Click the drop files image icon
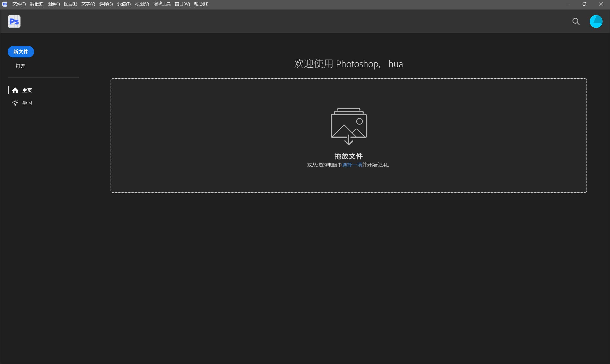Image resolution: width=610 pixels, height=364 pixels. pos(349,126)
